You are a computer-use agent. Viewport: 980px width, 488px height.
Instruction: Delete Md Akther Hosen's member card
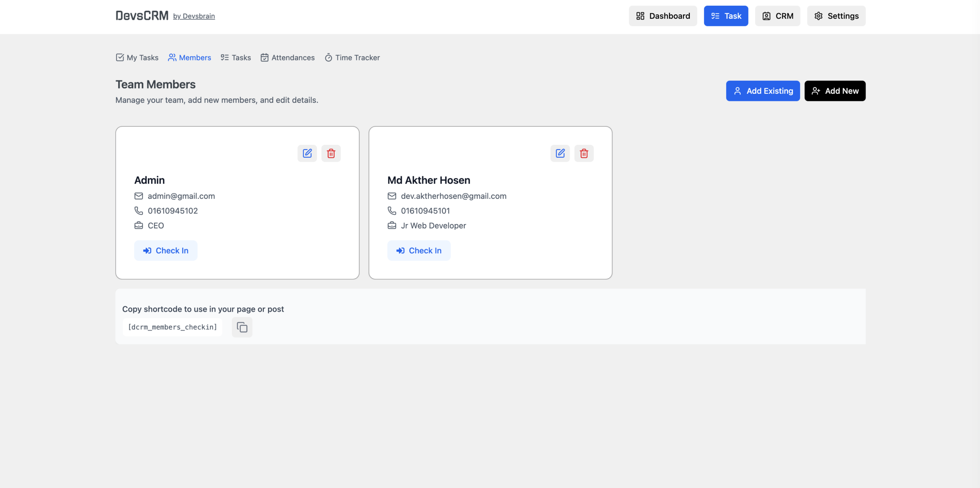pos(584,153)
